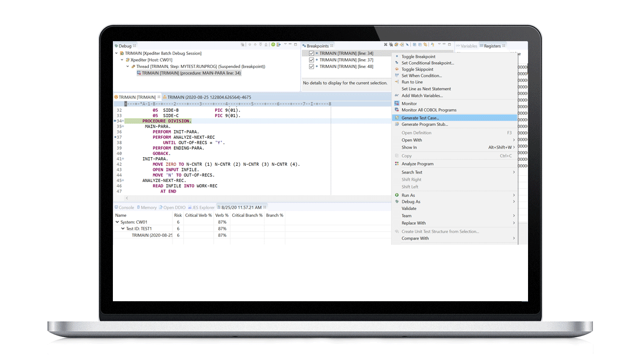633x364 pixels.
Task: Switch to the Registers tab
Action: (492, 46)
